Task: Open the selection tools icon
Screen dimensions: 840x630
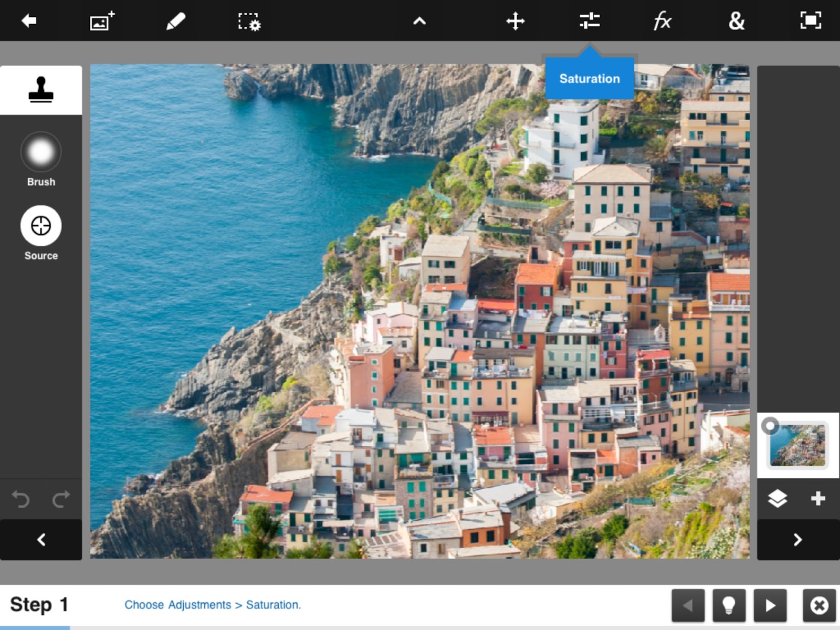Action: point(249,22)
